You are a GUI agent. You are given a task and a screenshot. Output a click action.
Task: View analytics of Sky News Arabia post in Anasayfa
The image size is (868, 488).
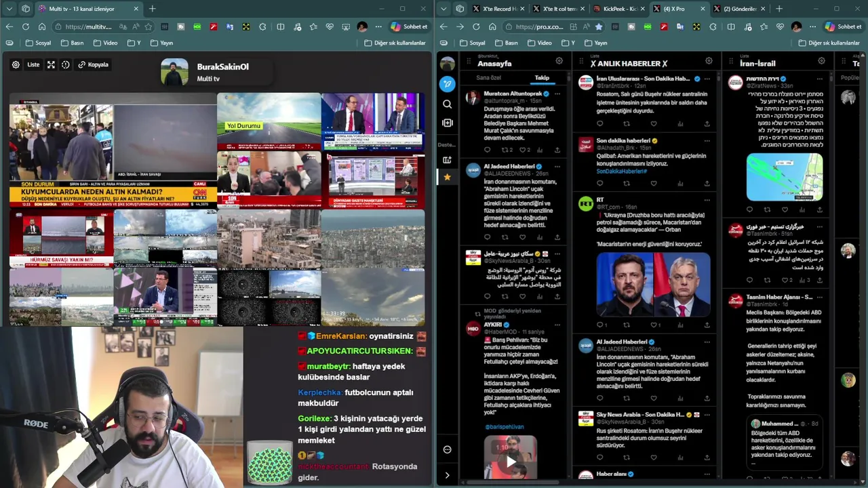[540, 296]
